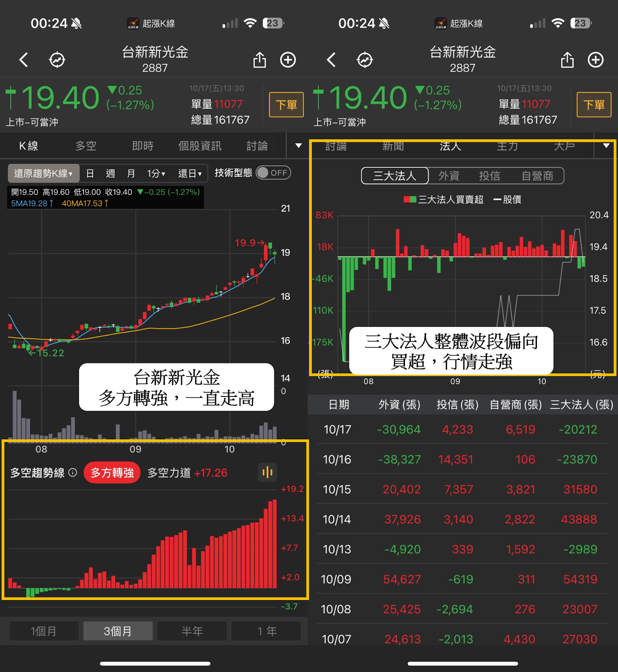
Task: Select the 10/17 table row date
Action: coord(337,429)
